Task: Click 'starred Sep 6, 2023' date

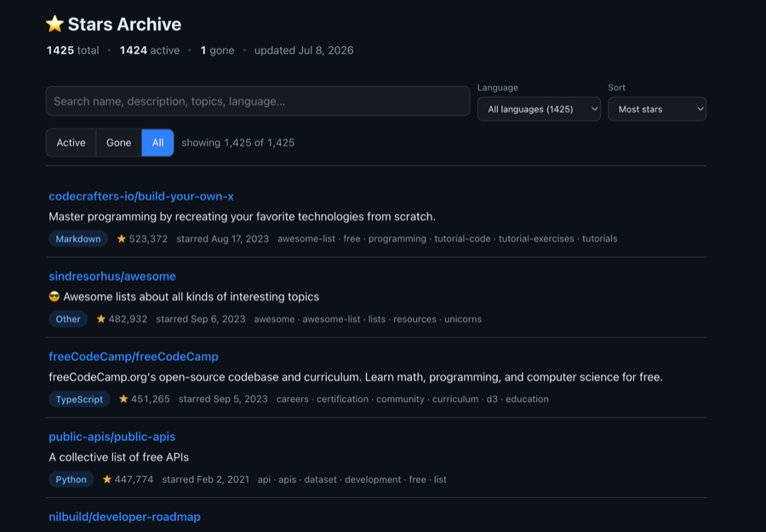Action: pos(200,318)
